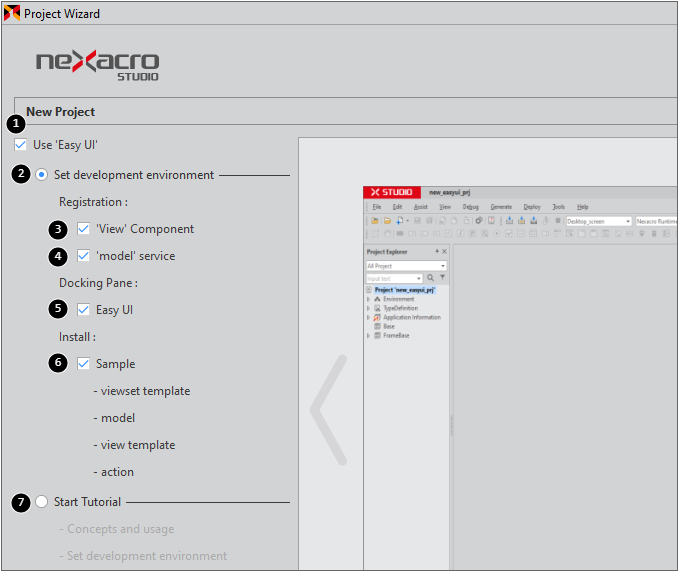
Task: Click the Project Explorer panel title
Action: pyautogui.click(x=387, y=252)
